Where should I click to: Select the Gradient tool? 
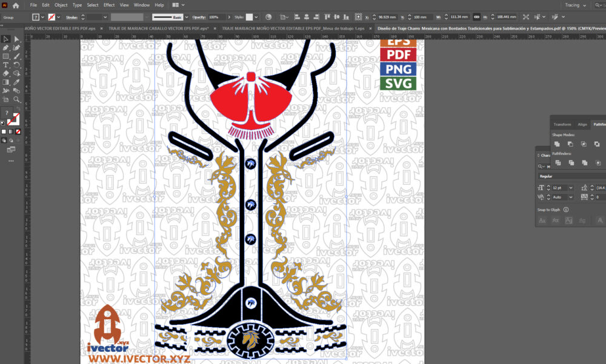6,82
